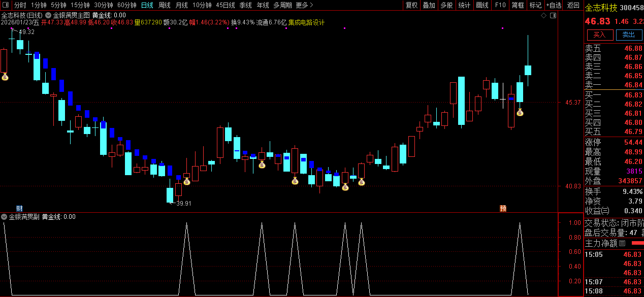Click the 卖出 sell button
The height and width of the screenshot is (297, 644).
[x=629, y=35]
